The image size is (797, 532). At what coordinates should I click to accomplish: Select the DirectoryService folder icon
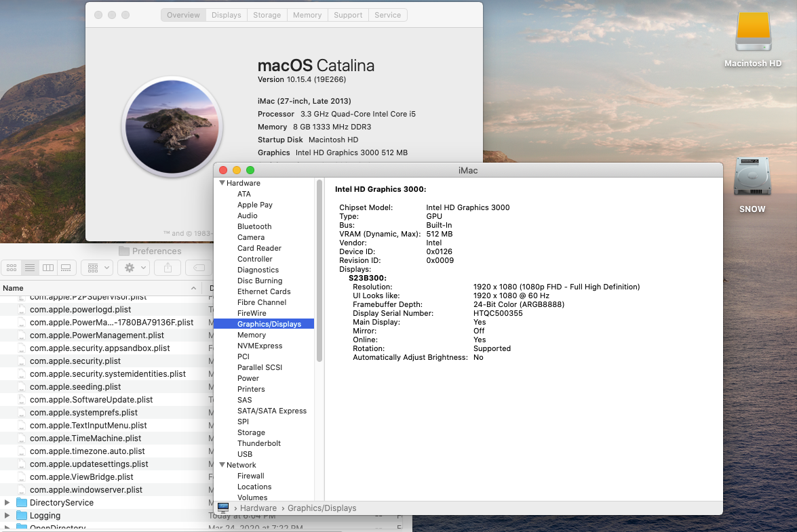tap(21, 503)
